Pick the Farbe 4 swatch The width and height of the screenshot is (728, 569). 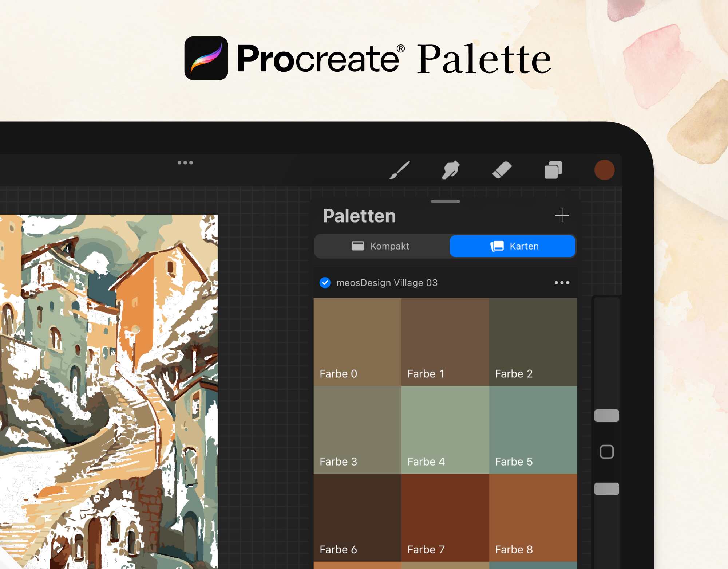(445, 430)
